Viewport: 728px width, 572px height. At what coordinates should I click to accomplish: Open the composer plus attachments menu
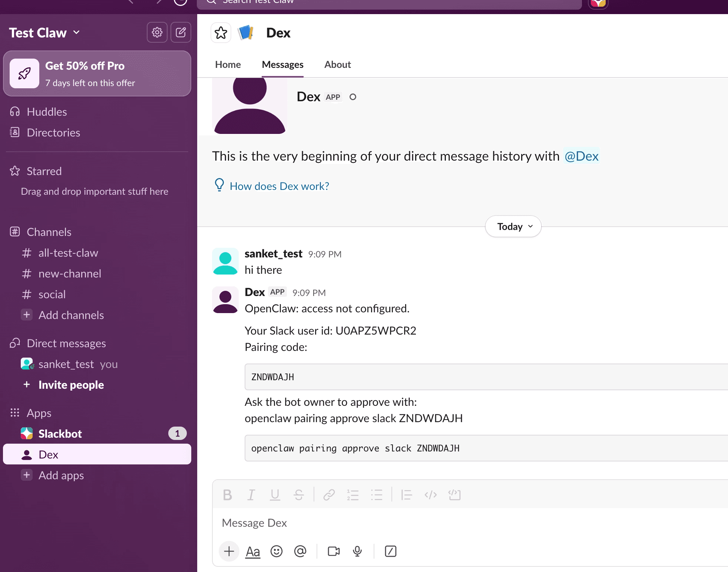pyautogui.click(x=229, y=551)
